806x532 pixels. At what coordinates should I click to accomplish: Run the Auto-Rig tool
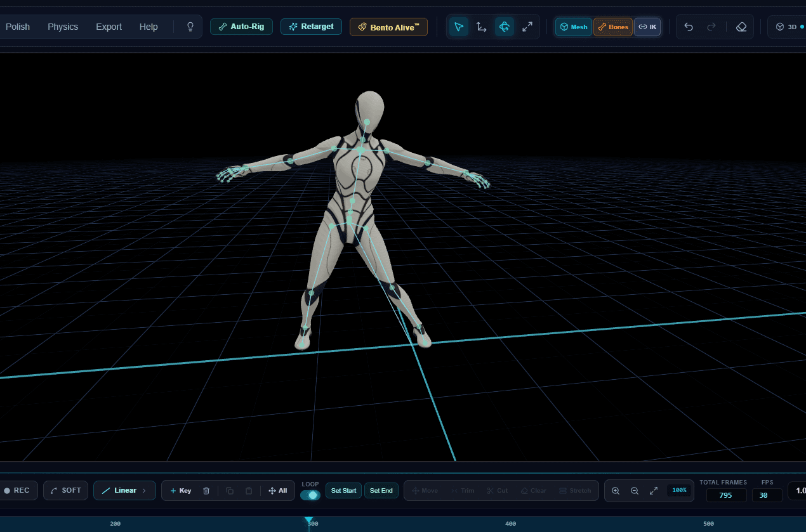click(241, 27)
